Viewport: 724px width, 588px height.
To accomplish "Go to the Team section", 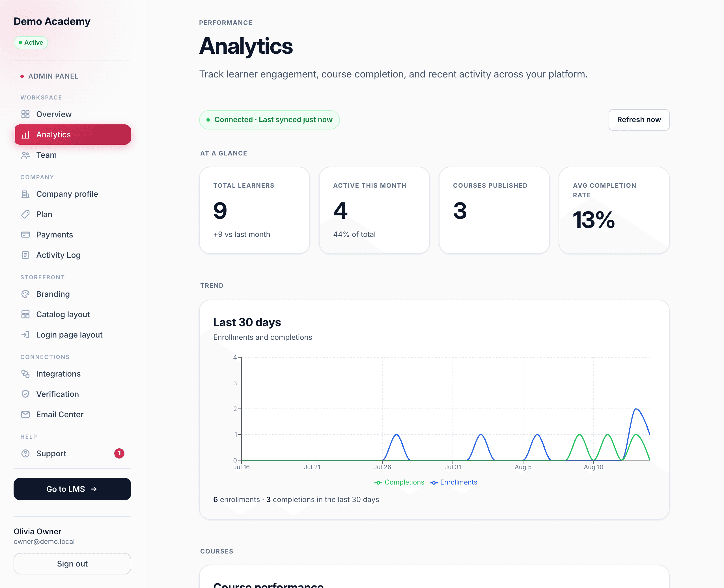I will 72,155.
